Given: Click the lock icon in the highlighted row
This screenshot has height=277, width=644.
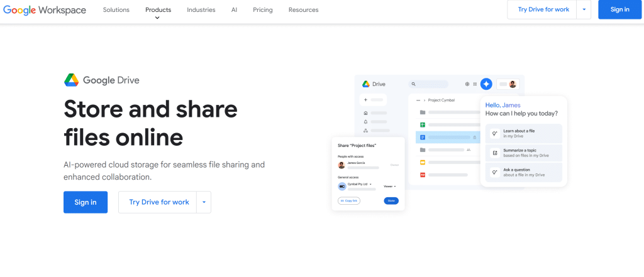Looking at the screenshot, I should coord(475,138).
